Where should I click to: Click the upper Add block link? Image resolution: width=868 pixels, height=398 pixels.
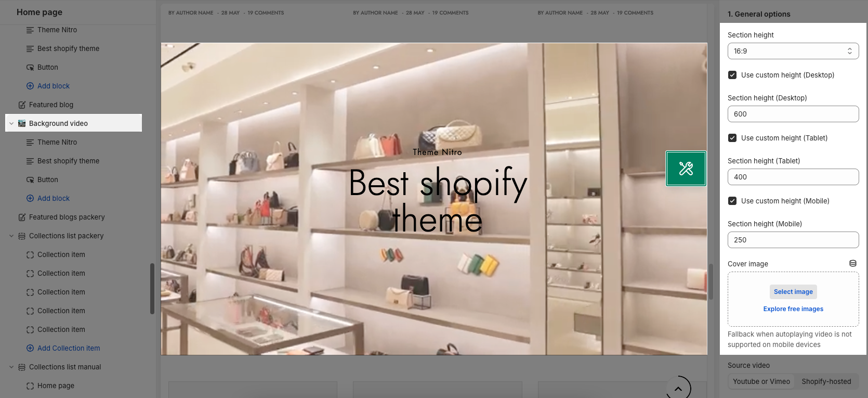click(54, 86)
